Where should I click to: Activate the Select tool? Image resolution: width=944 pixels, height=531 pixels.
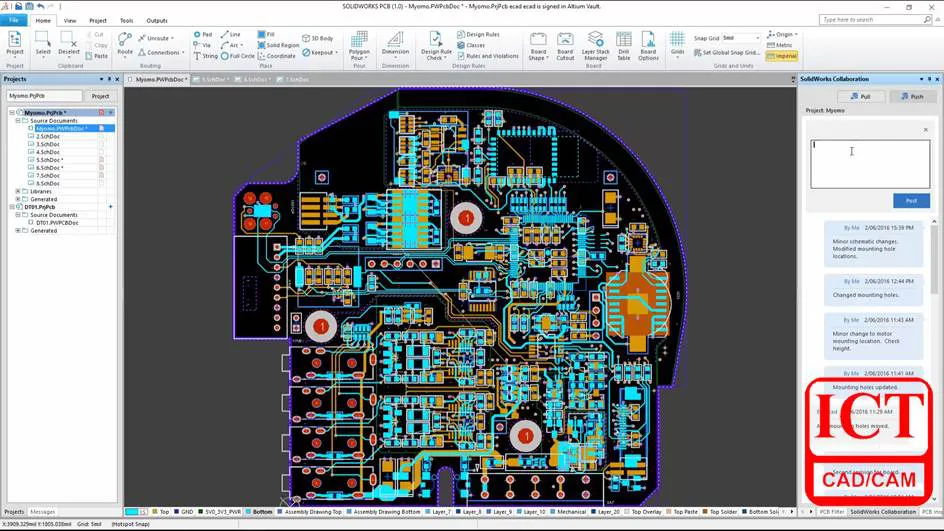pyautogui.click(x=43, y=44)
